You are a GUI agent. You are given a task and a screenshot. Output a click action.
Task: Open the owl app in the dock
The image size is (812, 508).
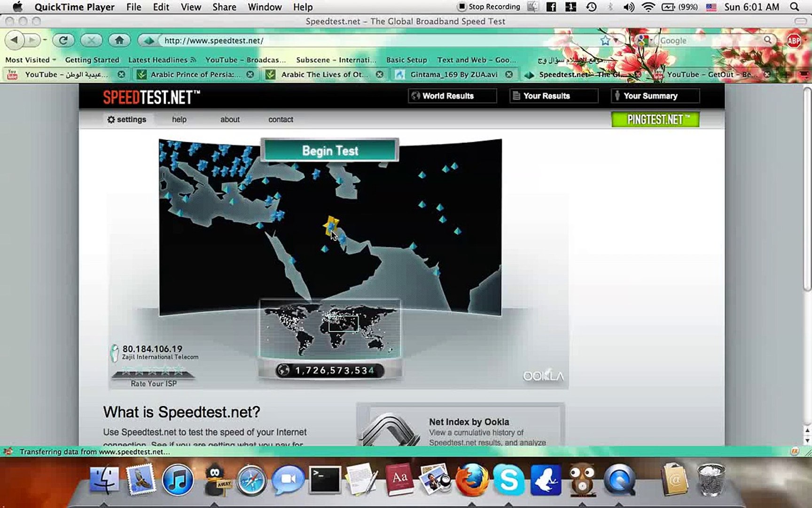pyautogui.click(x=582, y=480)
